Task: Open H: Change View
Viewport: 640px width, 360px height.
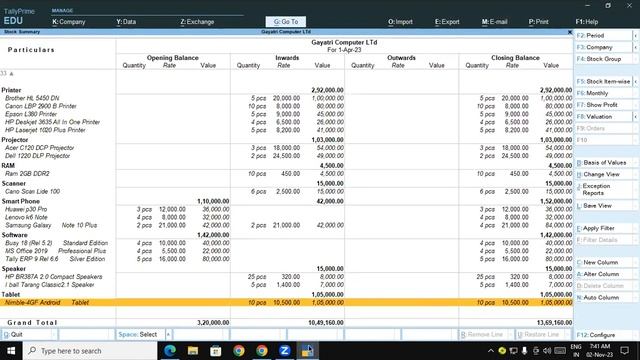Action: point(604,174)
